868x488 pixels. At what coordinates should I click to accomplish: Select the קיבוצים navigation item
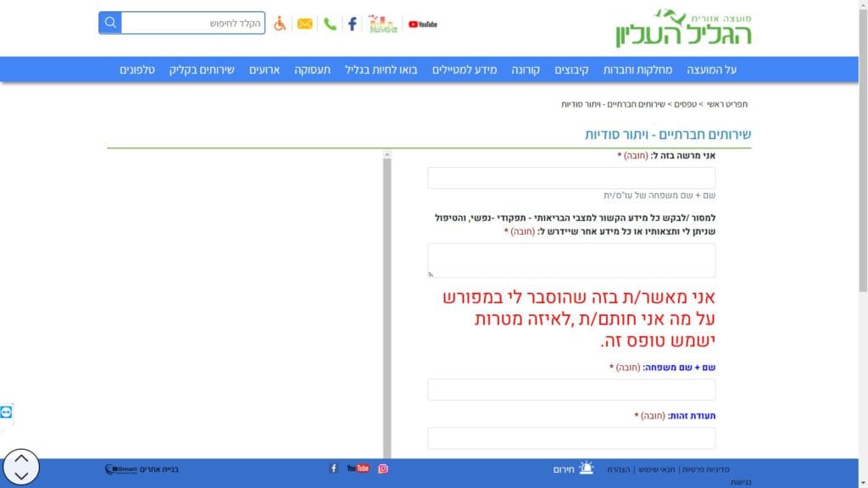(571, 69)
